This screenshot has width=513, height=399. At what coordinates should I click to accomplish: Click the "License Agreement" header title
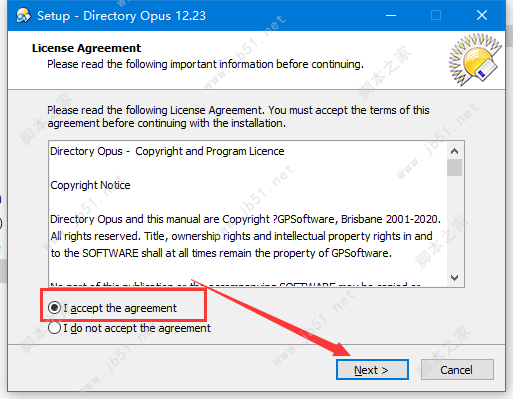tap(86, 48)
